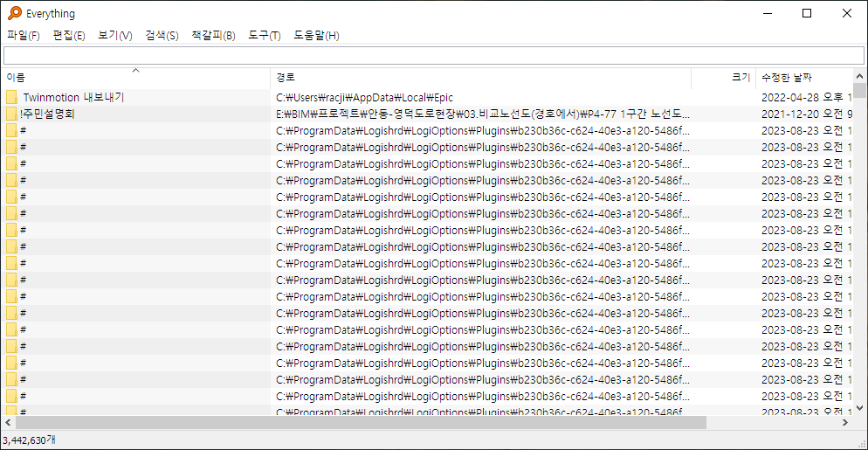The height and width of the screenshot is (450, 868).
Task: Open the 도구(T) menu
Action: [264, 36]
